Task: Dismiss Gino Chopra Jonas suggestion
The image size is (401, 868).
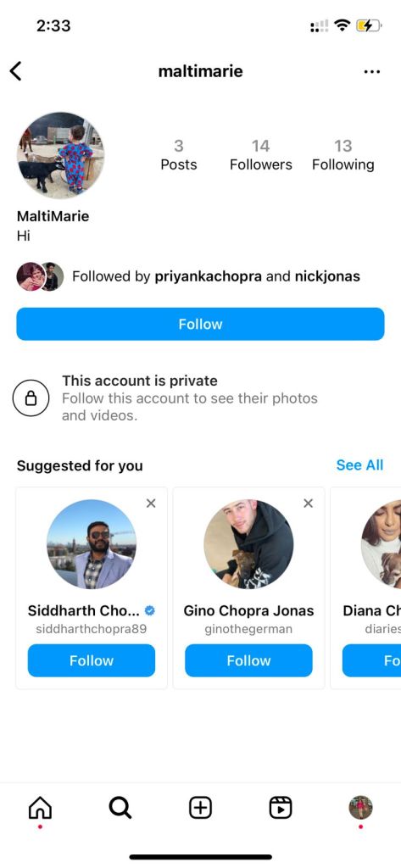Action: tap(309, 503)
